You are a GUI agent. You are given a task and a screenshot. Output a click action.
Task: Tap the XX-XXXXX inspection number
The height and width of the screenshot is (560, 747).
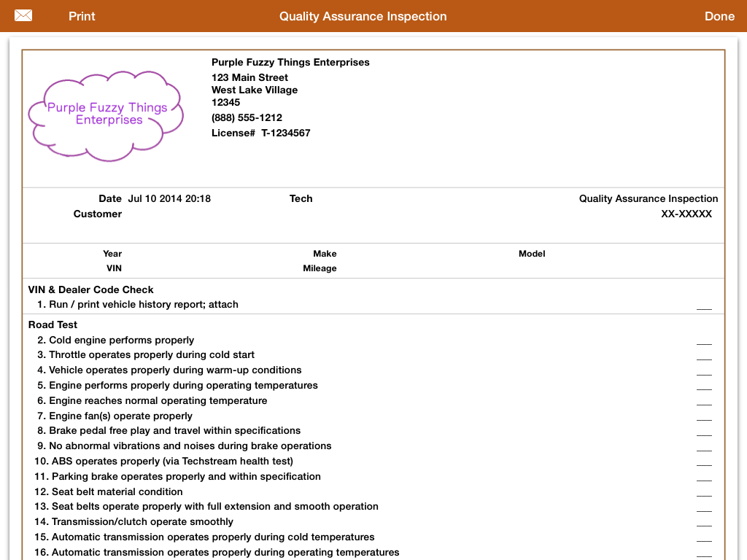pyautogui.click(x=686, y=214)
